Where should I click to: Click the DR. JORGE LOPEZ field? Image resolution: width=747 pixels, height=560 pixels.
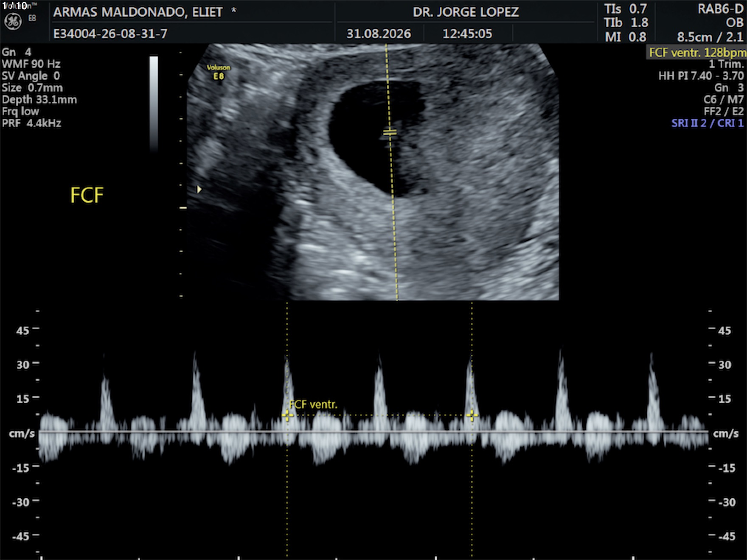466,12
